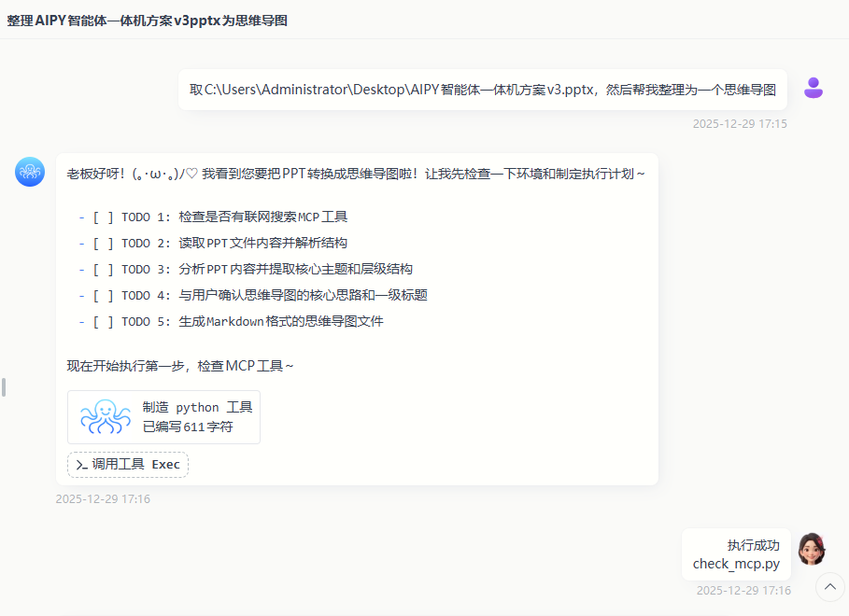The width and height of the screenshot is (849, 616).
Task: Open the check_mcp.py file name
Action: coord(735,564)
